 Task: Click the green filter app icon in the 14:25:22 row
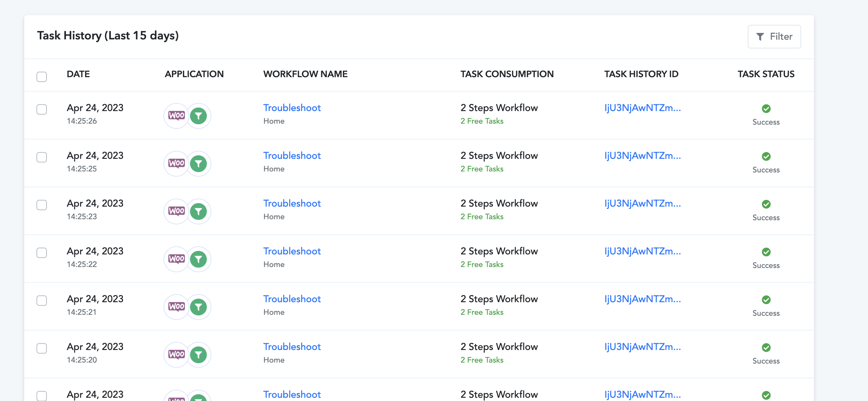pyautogui.click(x=198, y=259)
